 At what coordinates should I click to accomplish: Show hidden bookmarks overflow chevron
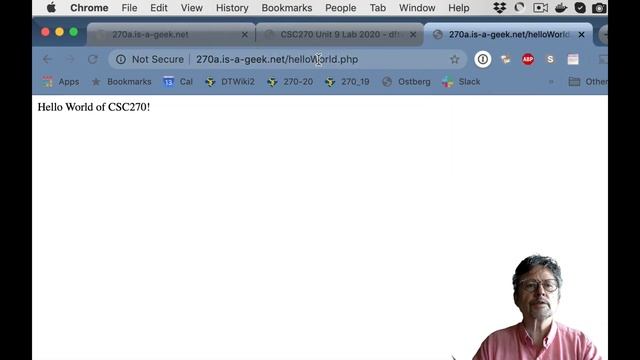click(551, 82)
